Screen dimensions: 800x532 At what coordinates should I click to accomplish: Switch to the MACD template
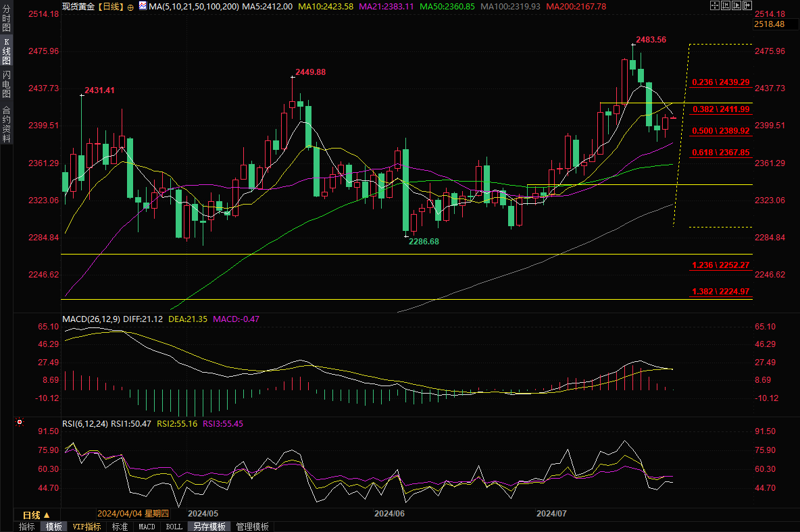coord(147,527)
